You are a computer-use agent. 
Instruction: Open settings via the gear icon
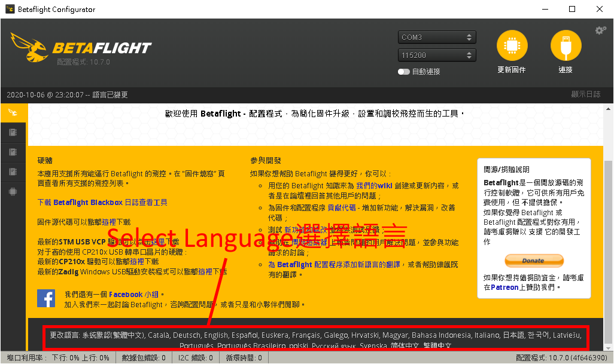[x=601, y=30]
